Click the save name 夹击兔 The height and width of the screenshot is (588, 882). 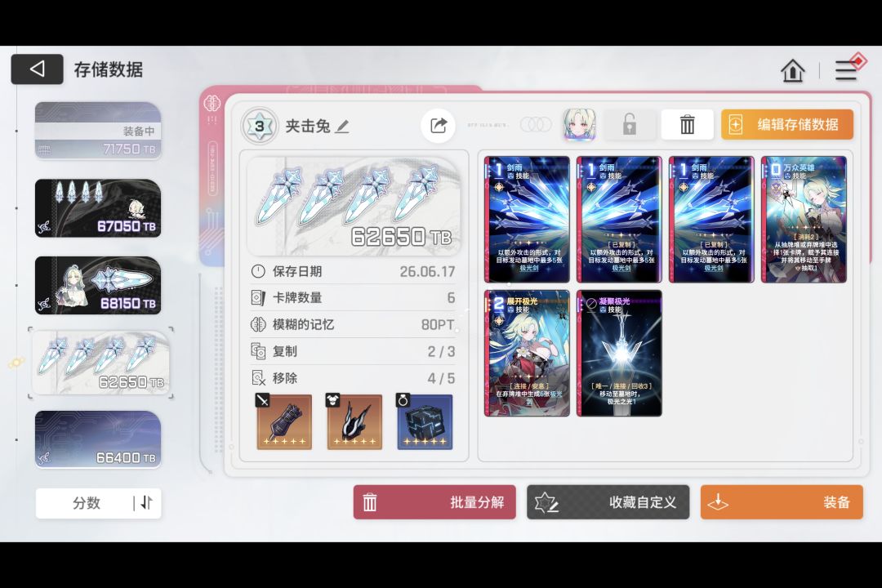308,126
